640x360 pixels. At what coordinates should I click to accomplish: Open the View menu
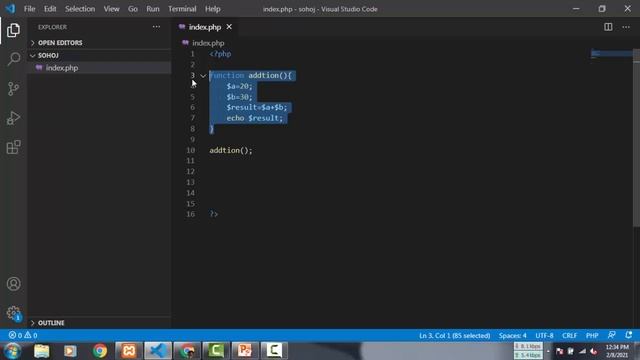point(111,9)
